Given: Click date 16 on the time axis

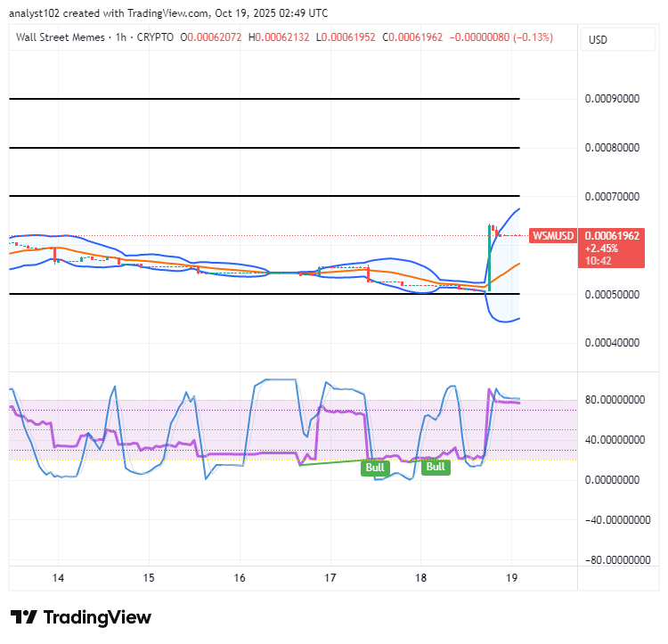Looking at the screenshot, I should 240,578.
